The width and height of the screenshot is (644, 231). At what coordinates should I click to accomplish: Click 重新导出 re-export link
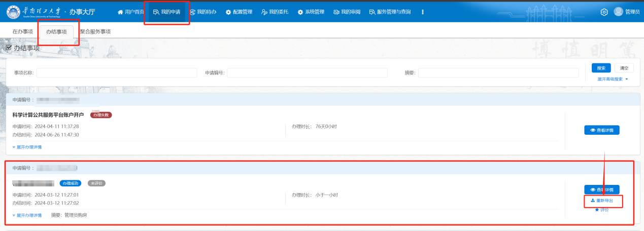coord(602,201)
